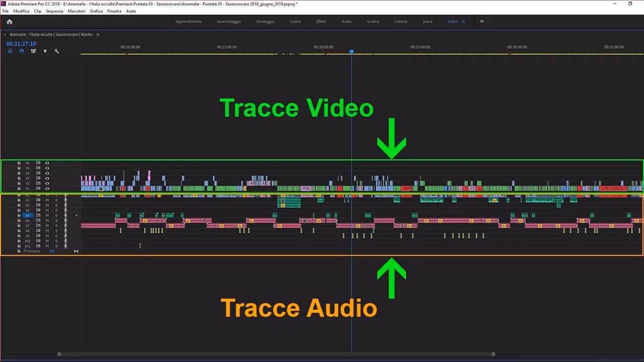The height and width of the screenshot is (362, 644).
Task: Enable snapping with the magnet icon
Action: click(22, 51)
